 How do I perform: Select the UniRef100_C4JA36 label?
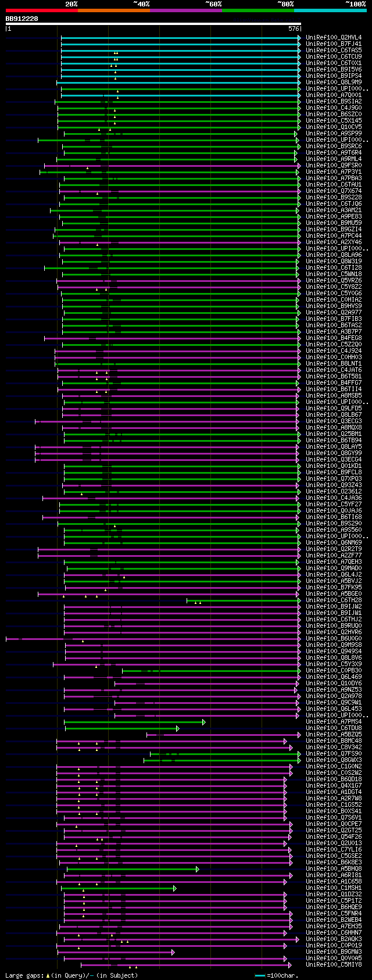point(334,498)
